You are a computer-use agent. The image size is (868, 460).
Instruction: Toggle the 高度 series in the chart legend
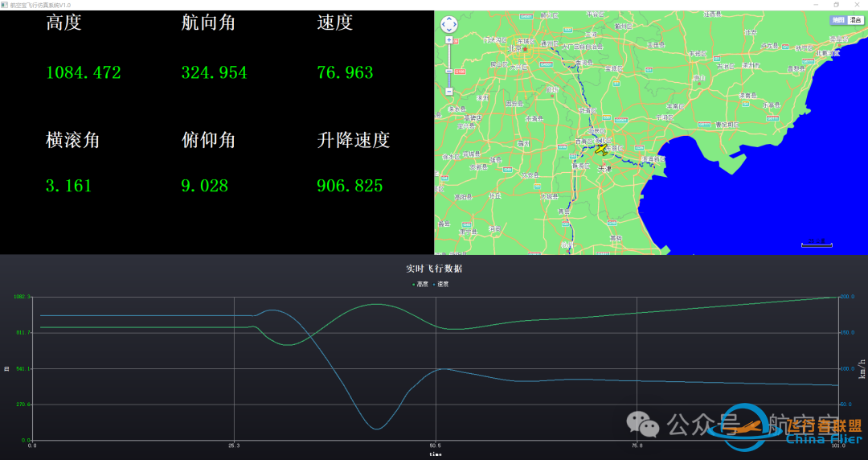point(420,285)
